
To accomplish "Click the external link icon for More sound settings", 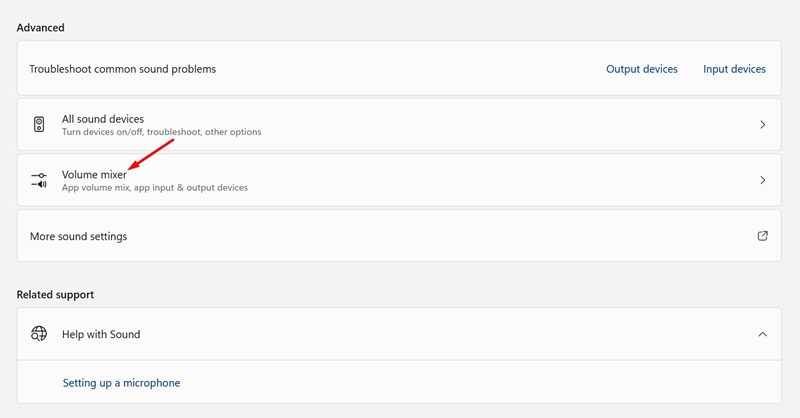I will (762, 236).
